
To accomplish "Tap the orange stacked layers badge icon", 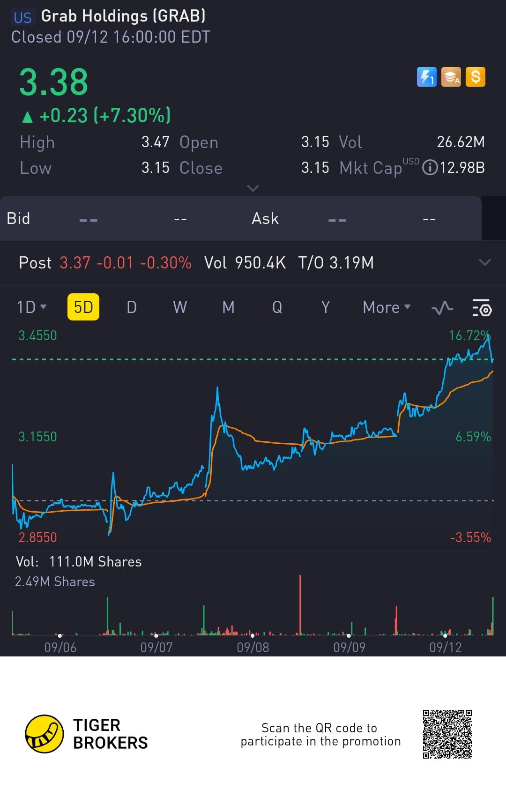I will point(451,77).
